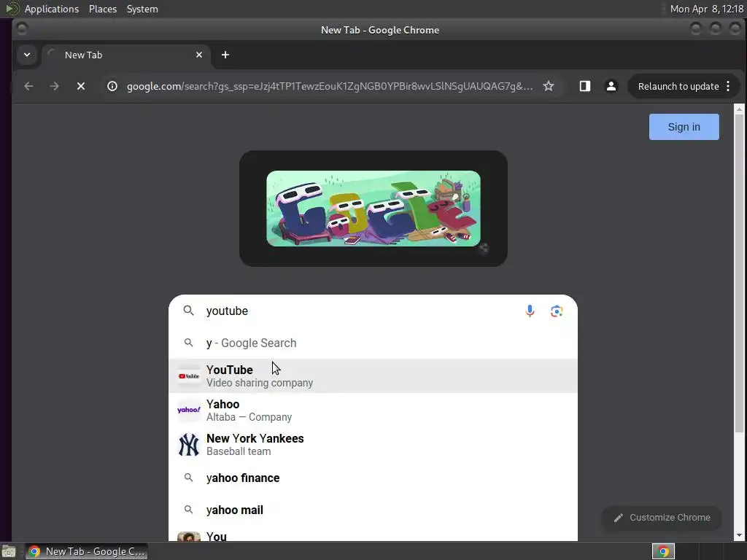Click the search icon next to yahoo finance

point(189,478)
